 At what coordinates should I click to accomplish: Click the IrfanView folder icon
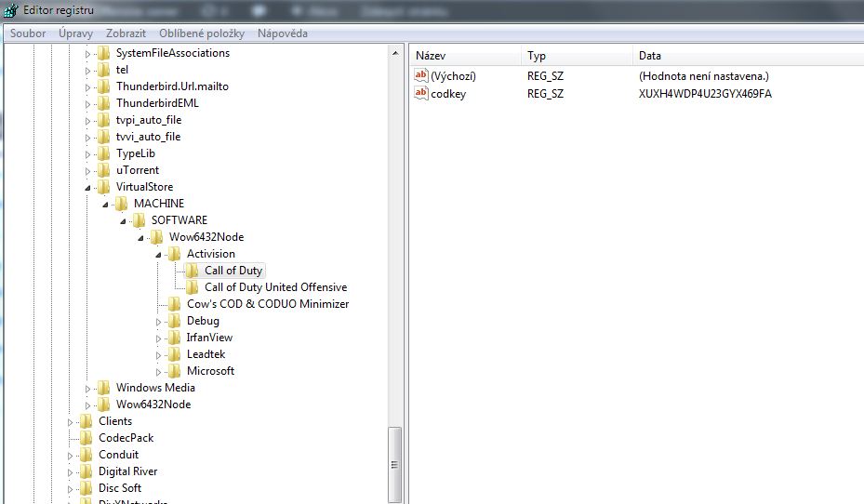[x=174, y=338]
